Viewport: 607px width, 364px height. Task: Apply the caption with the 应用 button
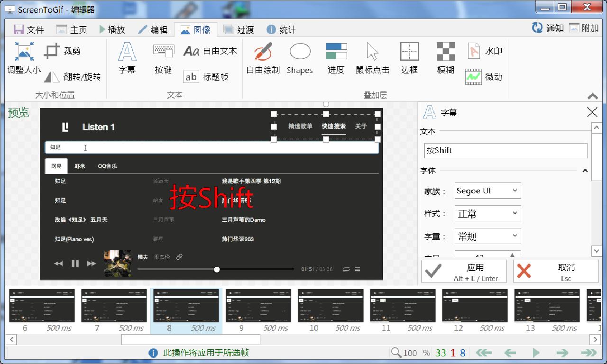point(464,271)
